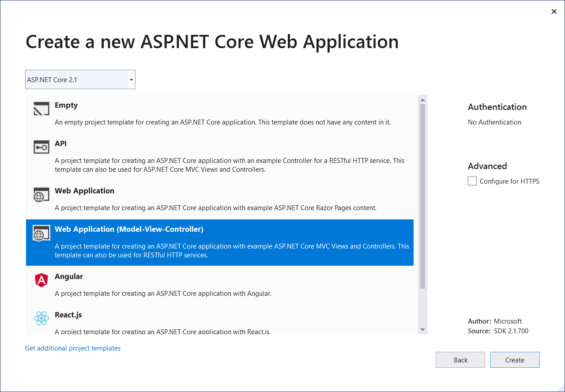Click the Create button
This screenshot has height=392, width=565.
point(515,359)
